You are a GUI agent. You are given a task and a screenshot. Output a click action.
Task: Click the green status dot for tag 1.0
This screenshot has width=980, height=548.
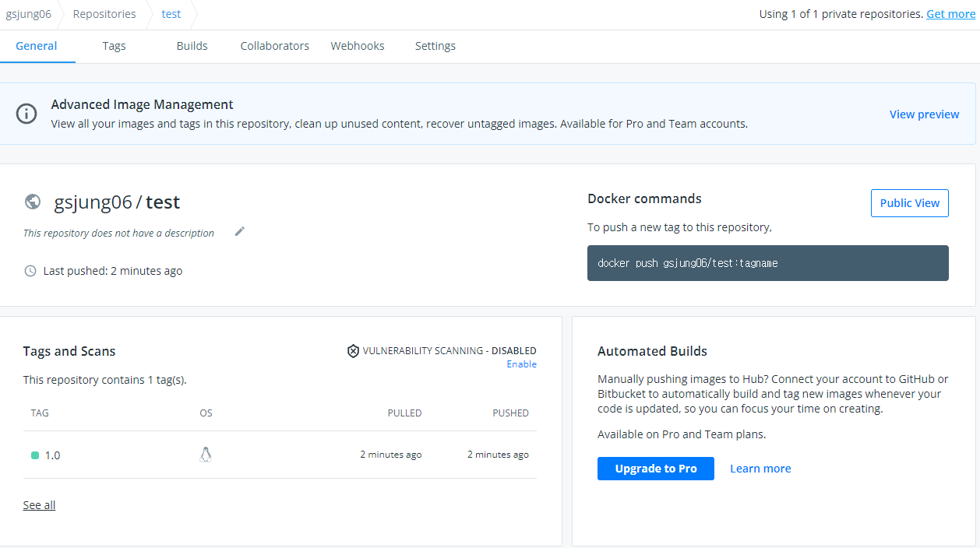click(35, 455)
